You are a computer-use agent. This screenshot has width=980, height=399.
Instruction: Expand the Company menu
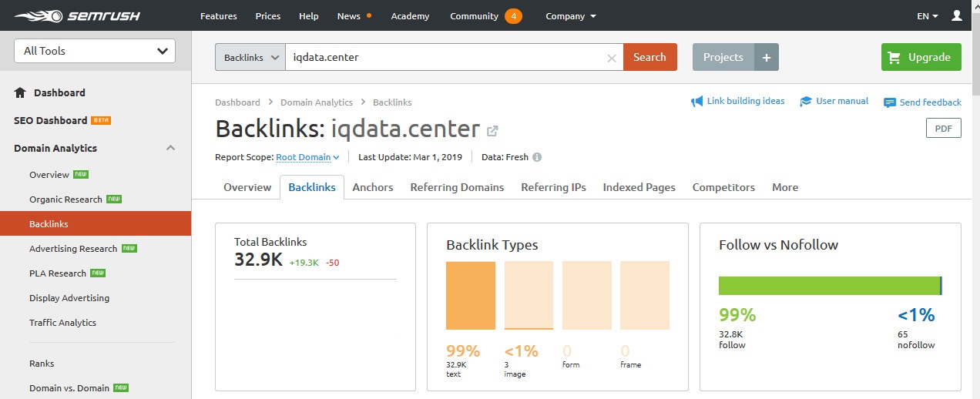[x=571, y=16]
